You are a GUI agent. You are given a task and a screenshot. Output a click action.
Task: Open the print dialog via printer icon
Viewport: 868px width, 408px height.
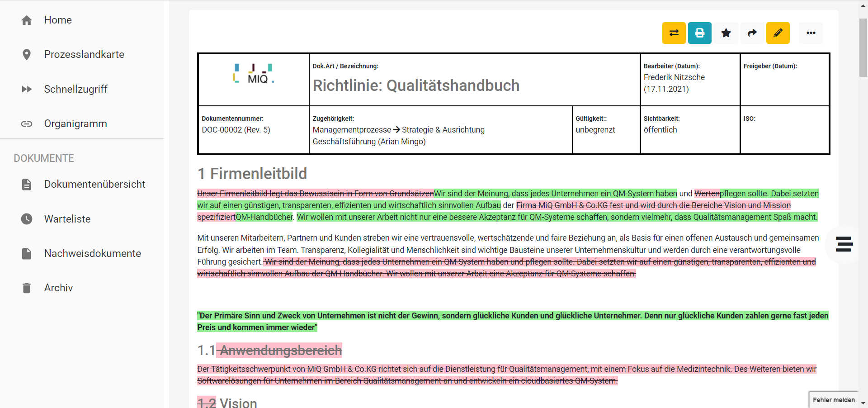pyautogui.click(x=699, y=33)
